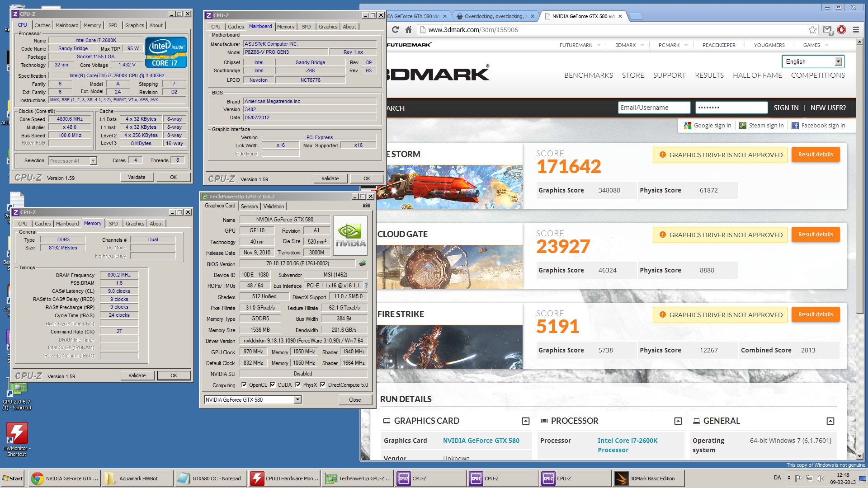The width and height of the screenshot is (868, 488).
Task: Collapse the PROCESSOR run details section
Action: click(x=678, y=421)
